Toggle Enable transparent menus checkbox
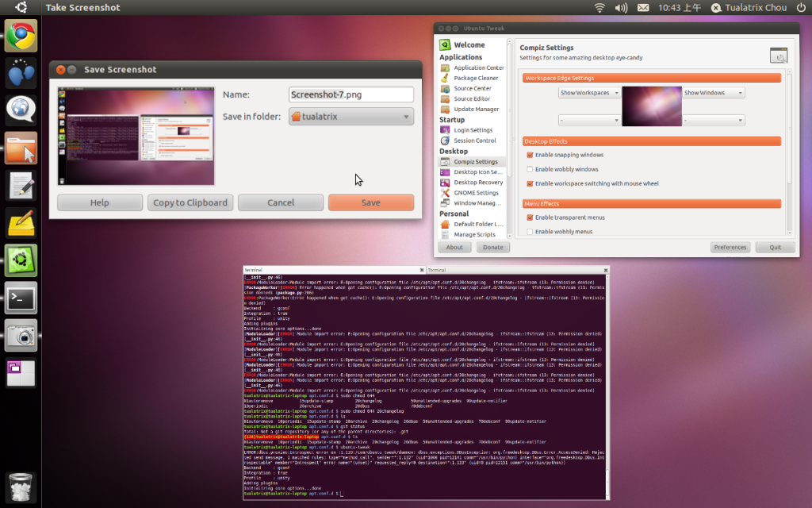This screenshot has height=508, width=812. [x=530, y=217]
